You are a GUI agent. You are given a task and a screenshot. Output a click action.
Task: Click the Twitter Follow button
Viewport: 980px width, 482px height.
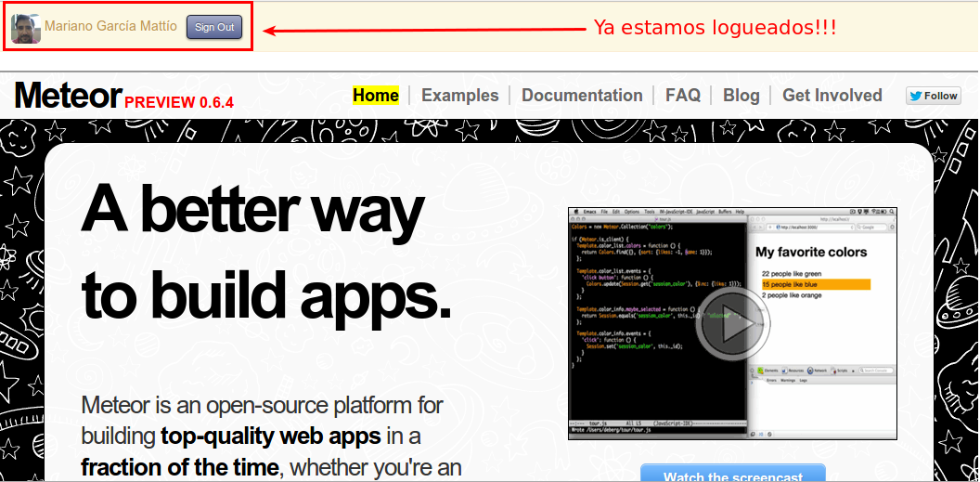(x=933, y=96)
